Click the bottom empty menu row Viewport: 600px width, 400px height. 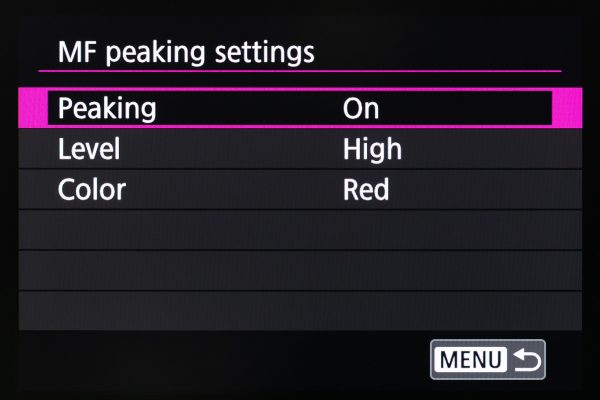tap(300, 311)
